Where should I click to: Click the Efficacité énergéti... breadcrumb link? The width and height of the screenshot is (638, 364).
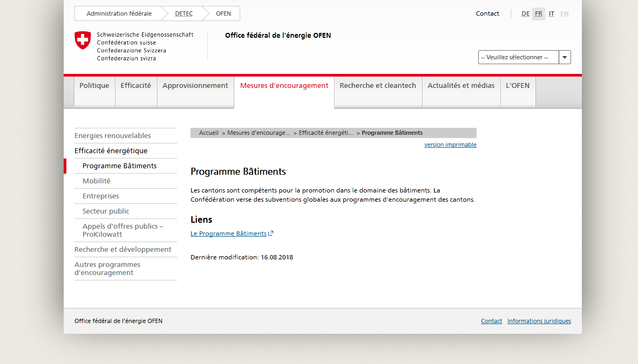coord(326,133)
